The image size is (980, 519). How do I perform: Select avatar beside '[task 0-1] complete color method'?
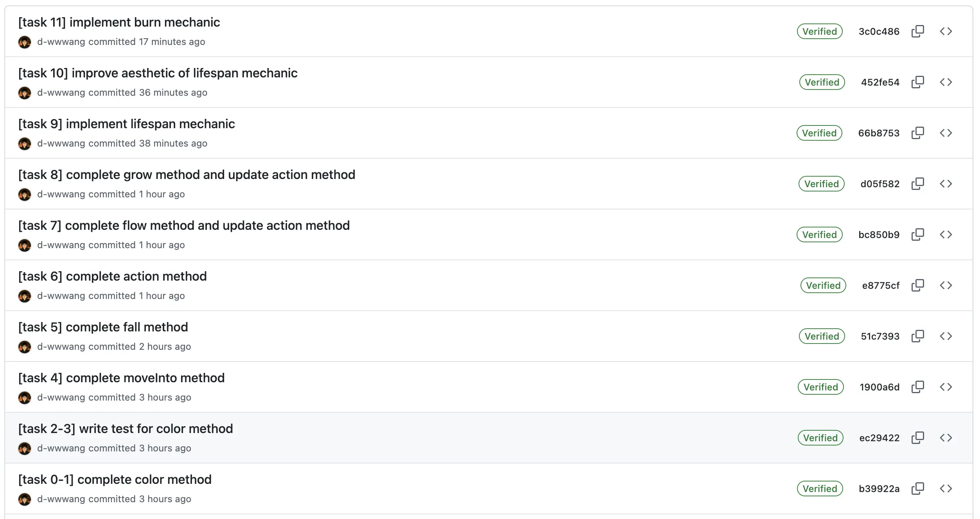click(25, 499)
